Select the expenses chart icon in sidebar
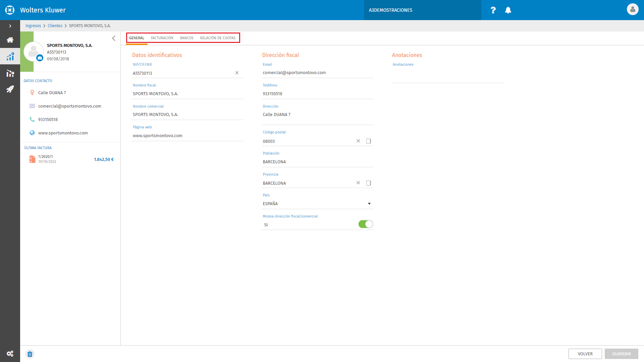 10,73
